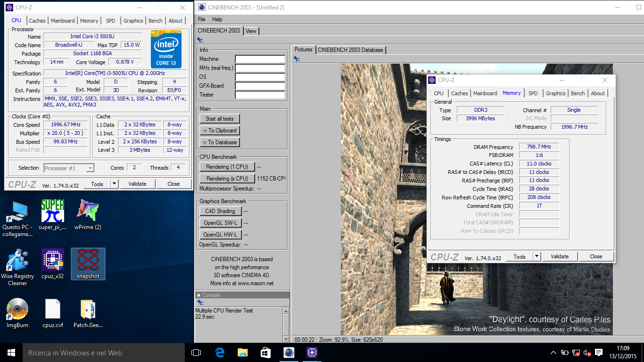Open super_pi desktop shortcut
Image resolution: width=644 pixels, height=362 pixels.
click(52, 215)
